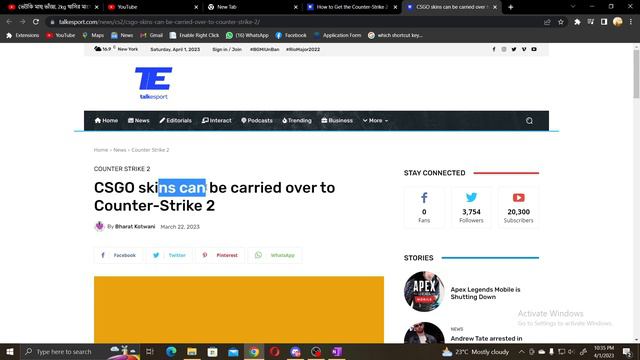Click the Twitter icon in site top bar

514,49
